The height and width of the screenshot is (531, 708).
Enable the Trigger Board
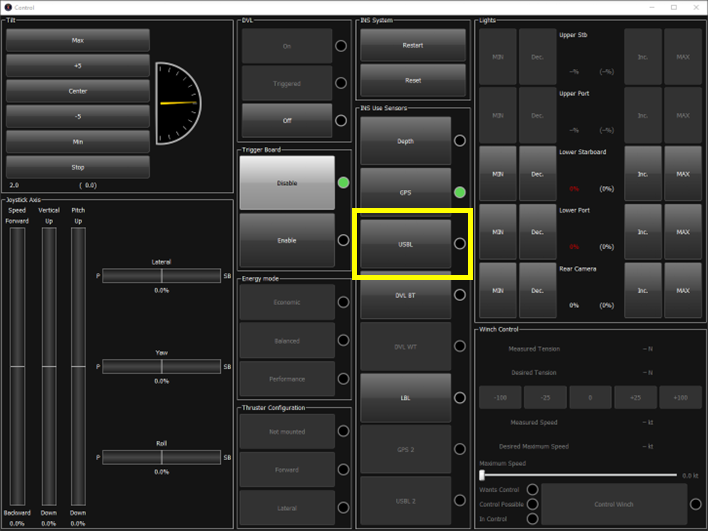286,240
